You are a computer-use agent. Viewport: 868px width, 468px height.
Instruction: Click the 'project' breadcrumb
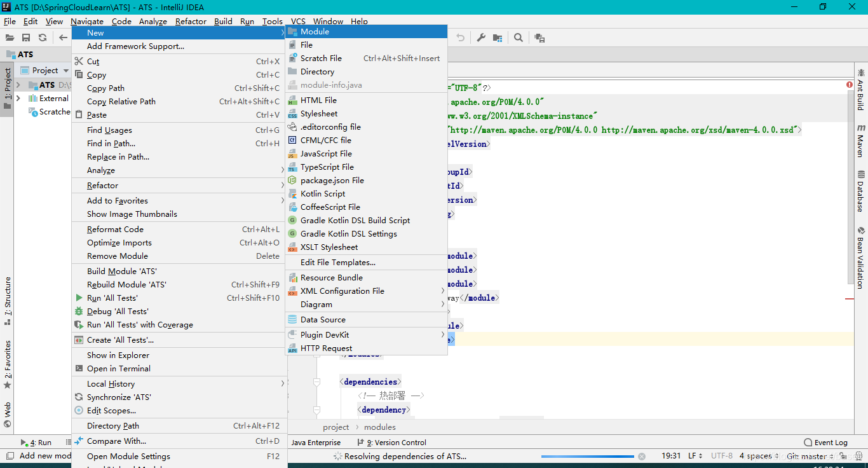pyautogui.click(x=336, y=427)
